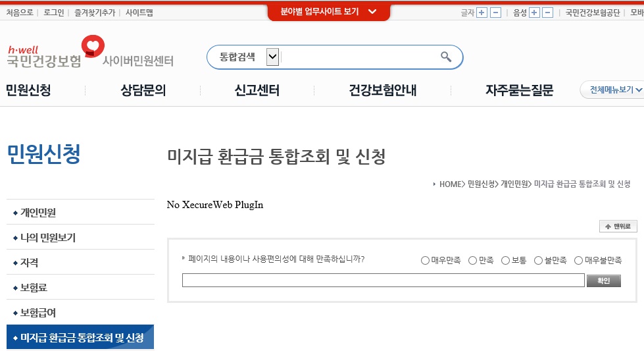Expand the 전체메뉴보기 menu
The height and width of the screenshot is (351, 644).
pyautogui.click(x=611, y=90)
